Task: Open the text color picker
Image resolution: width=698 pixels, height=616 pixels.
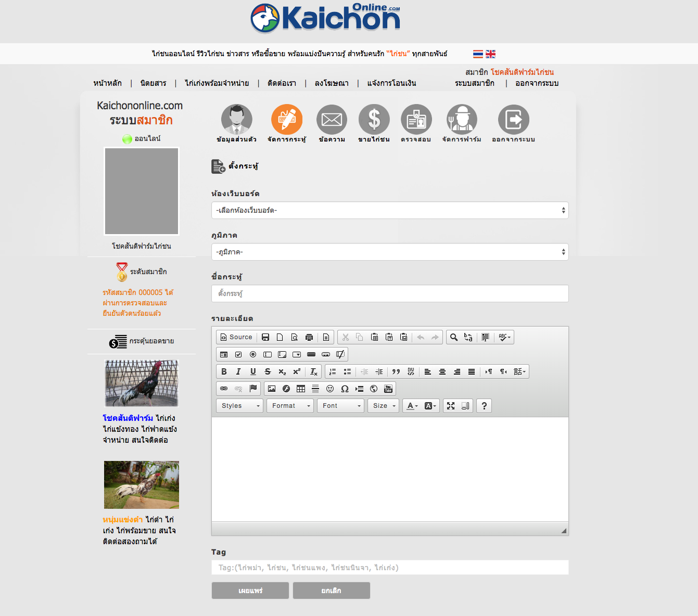Action: 412,406
